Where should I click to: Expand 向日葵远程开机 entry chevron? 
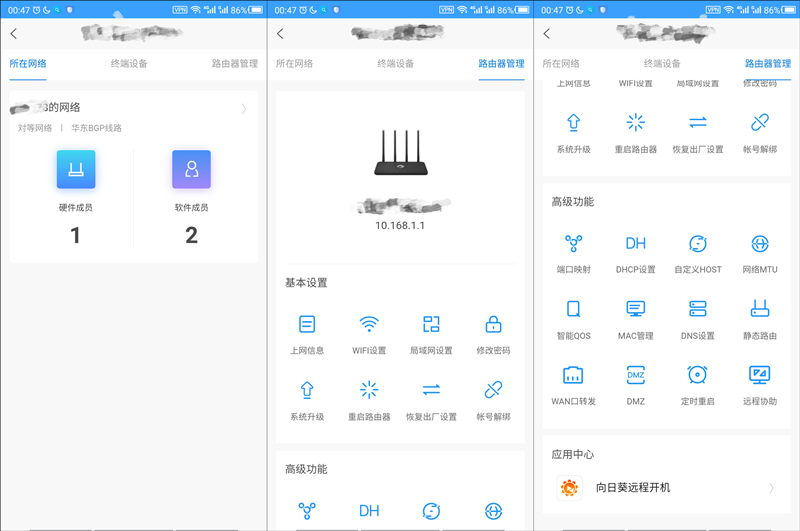771,488
